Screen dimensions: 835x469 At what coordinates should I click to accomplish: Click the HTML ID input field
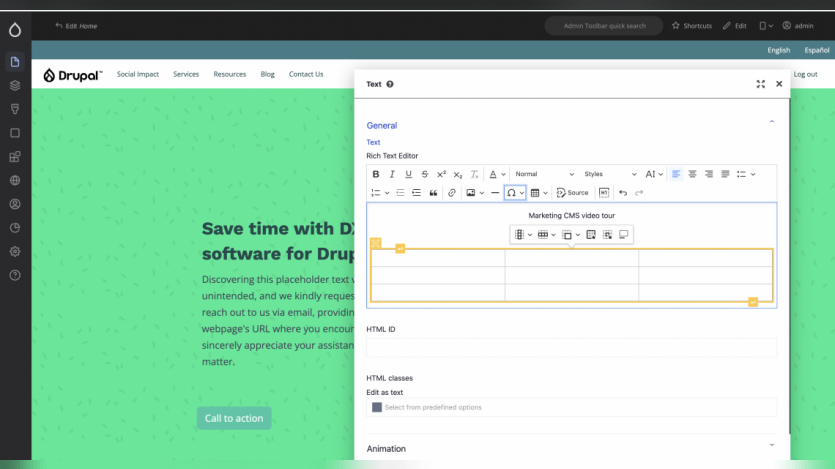click(x=571, y=348)
